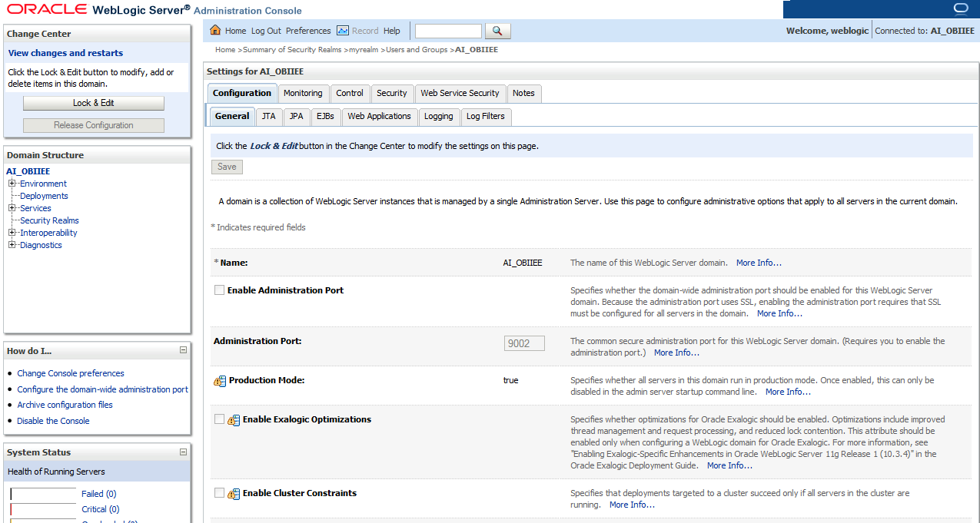Expand the Environment tree node
980x523 pixels.
coord(12,184)
